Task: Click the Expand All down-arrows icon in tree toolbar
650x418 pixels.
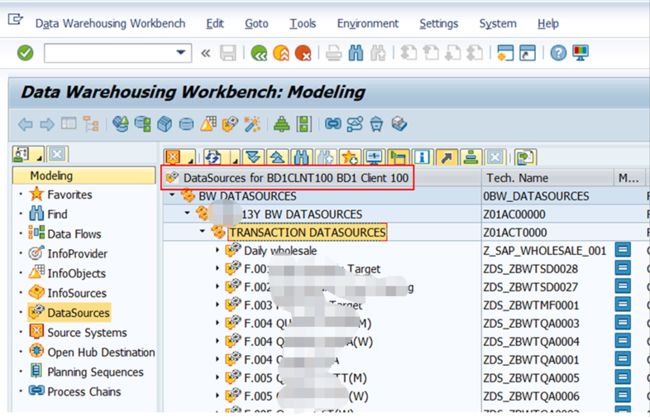Action: tap(253, 157)
